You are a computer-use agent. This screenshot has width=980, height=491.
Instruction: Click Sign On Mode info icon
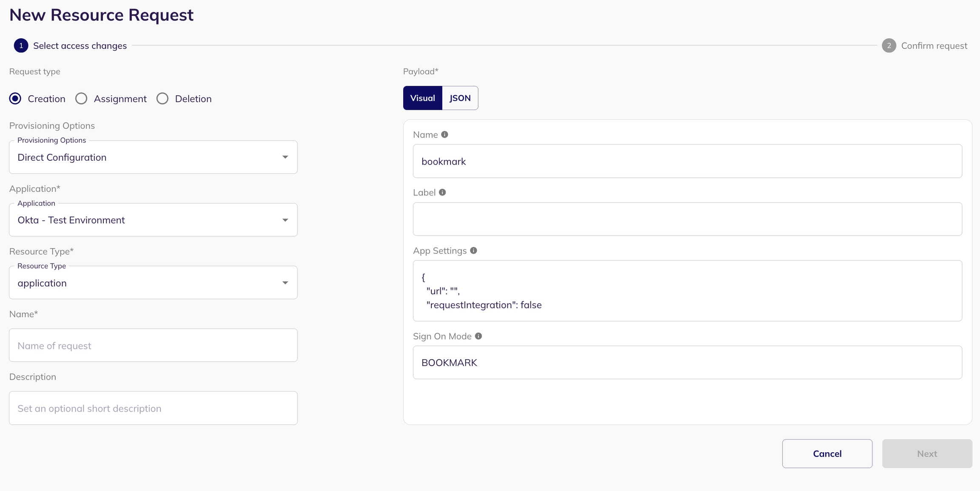[479, 336]
